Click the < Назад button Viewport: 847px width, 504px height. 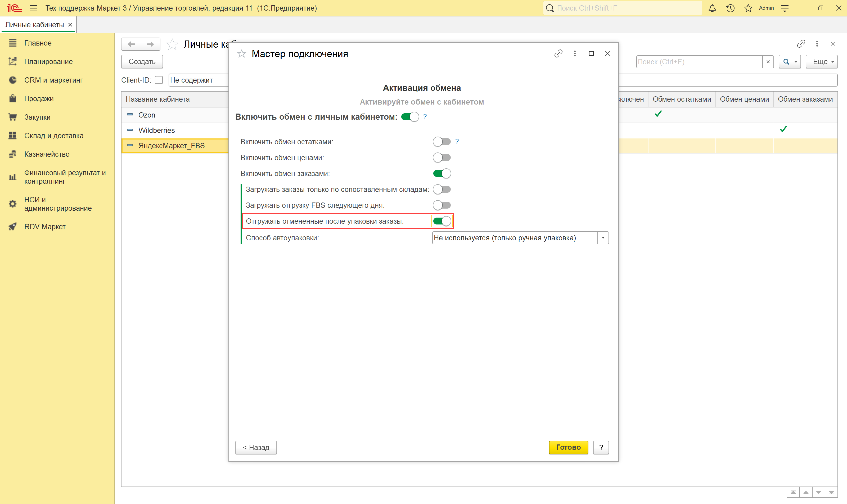[256, 447]
